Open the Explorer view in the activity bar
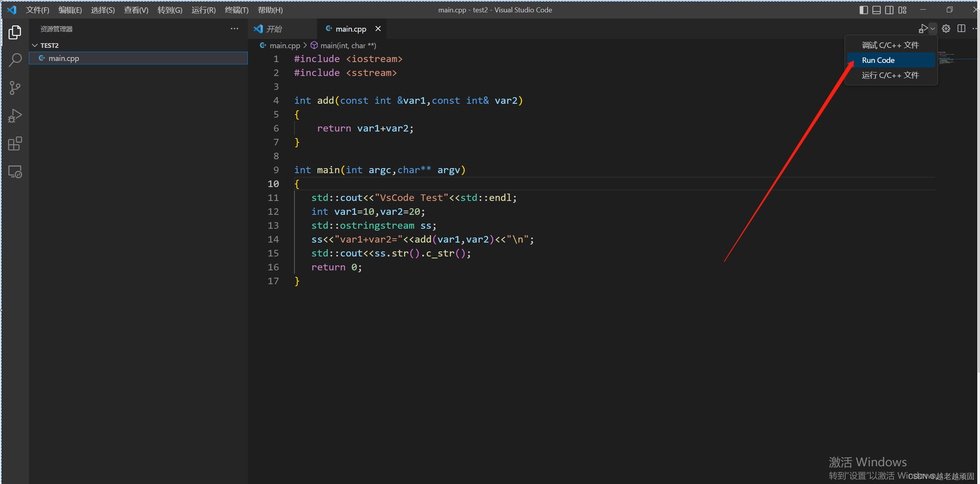The width and height of the screenshot is (980, 484). coord(15,32)
